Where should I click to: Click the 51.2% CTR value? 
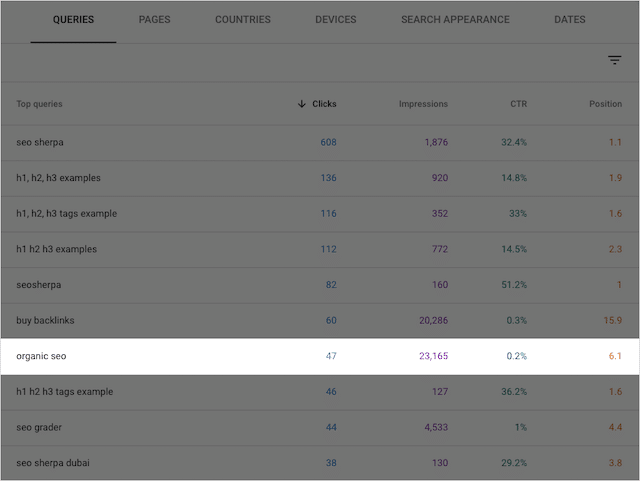tap(514, 285)
